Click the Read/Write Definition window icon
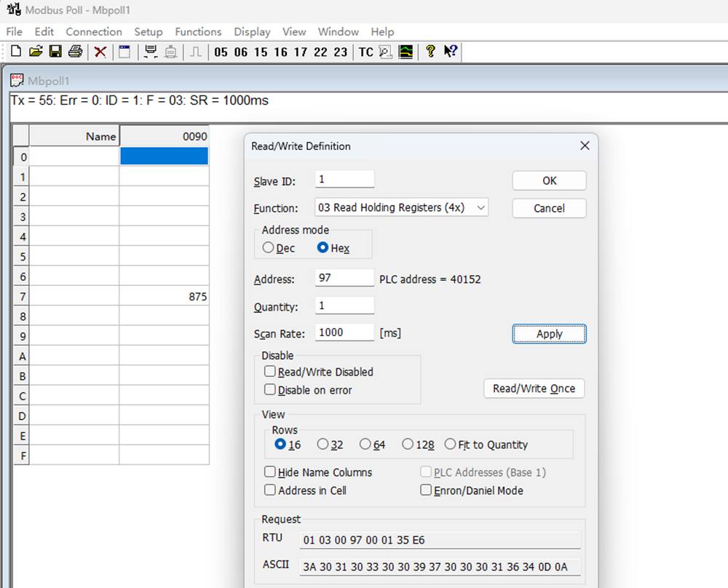The height and width of the screenshot is (588, 728). (x=124, y=52)
